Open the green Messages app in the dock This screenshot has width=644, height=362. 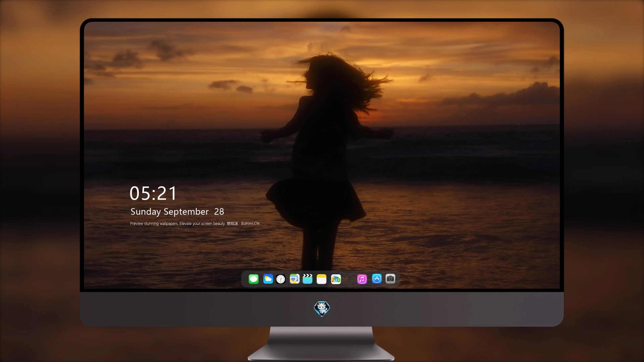pyautogui.click(x=254, y=279)
